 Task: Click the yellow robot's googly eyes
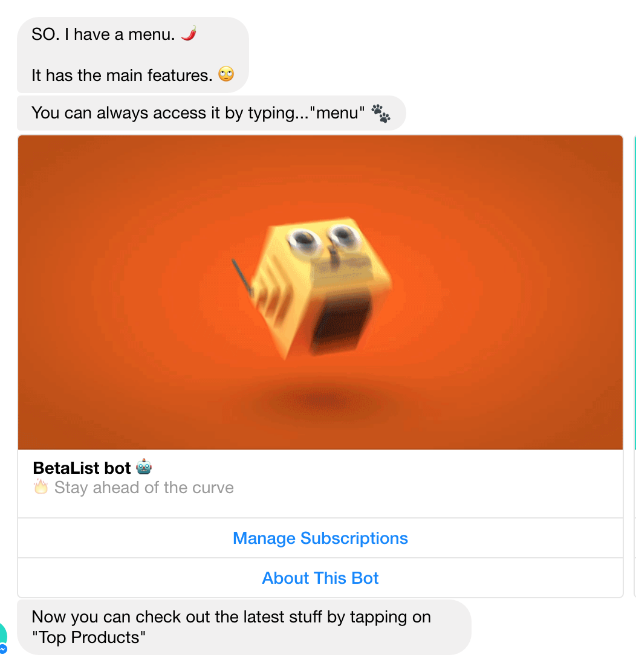click(x=325, y=238)
